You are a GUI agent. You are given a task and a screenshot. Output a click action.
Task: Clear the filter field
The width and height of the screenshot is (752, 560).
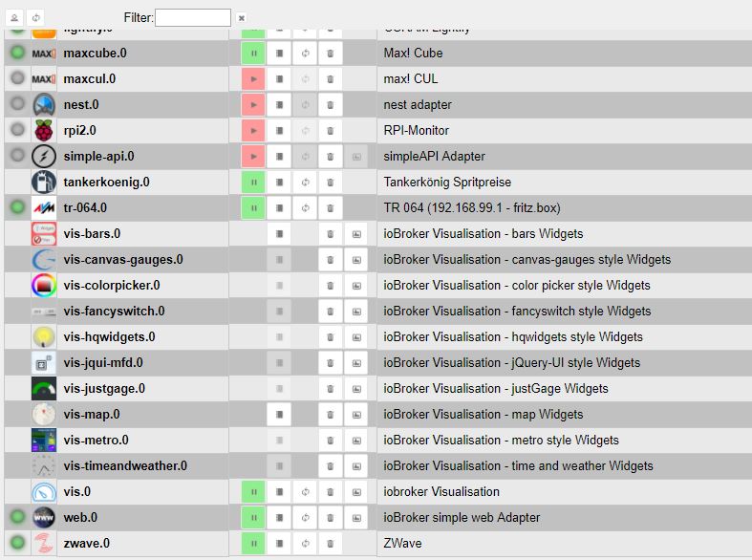coord(242,18)
